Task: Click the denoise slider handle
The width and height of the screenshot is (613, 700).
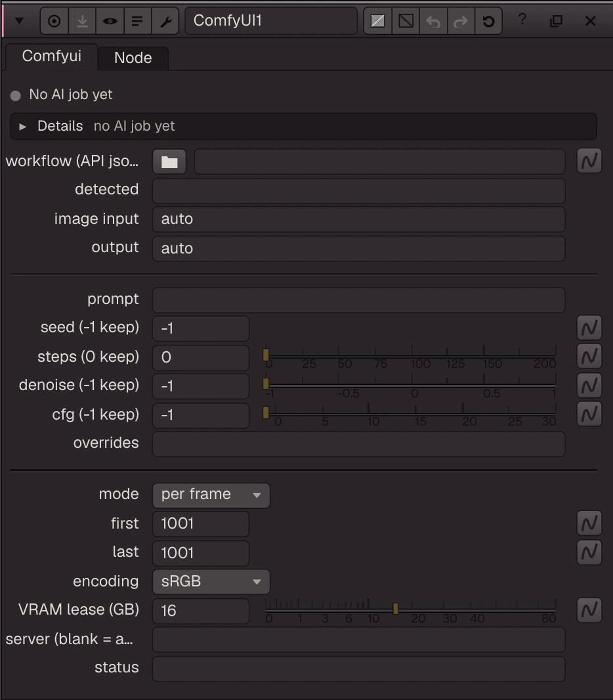Action: [x=266, y=383]
